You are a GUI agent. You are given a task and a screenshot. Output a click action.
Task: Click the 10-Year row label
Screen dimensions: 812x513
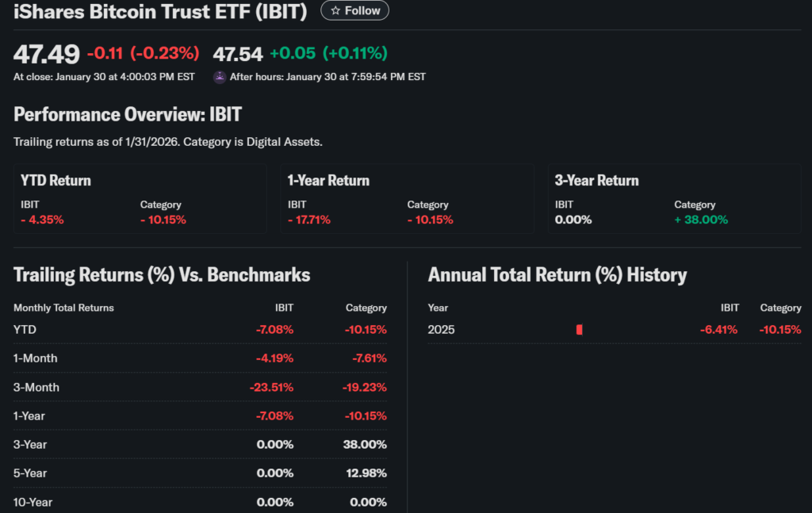tap(33, 502)
